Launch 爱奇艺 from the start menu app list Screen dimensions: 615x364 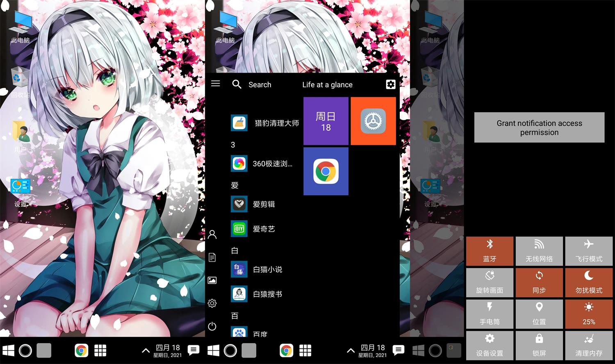point(264,229)
